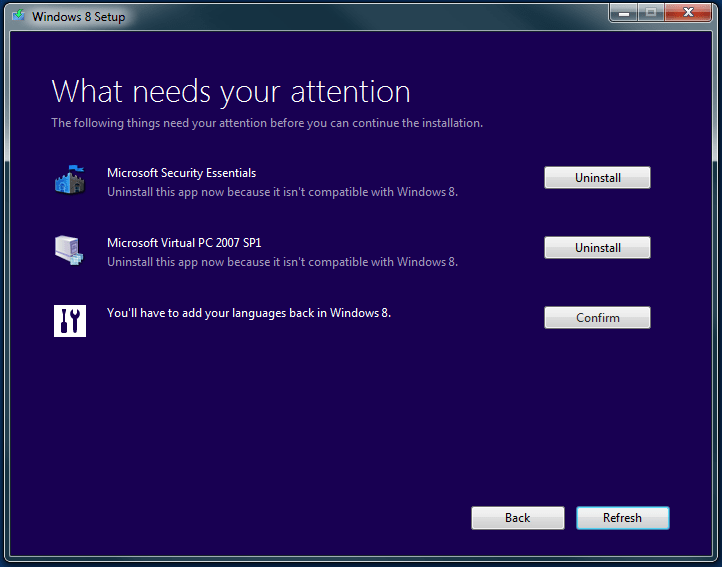Screen dimensions: 722x567
Task: Click the incompatibility note under Security Essentials
Action: click(x=282, y=192)
